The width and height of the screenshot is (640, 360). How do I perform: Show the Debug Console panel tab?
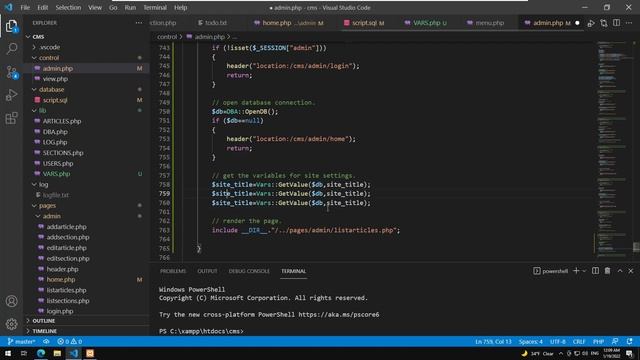[249, 271]
